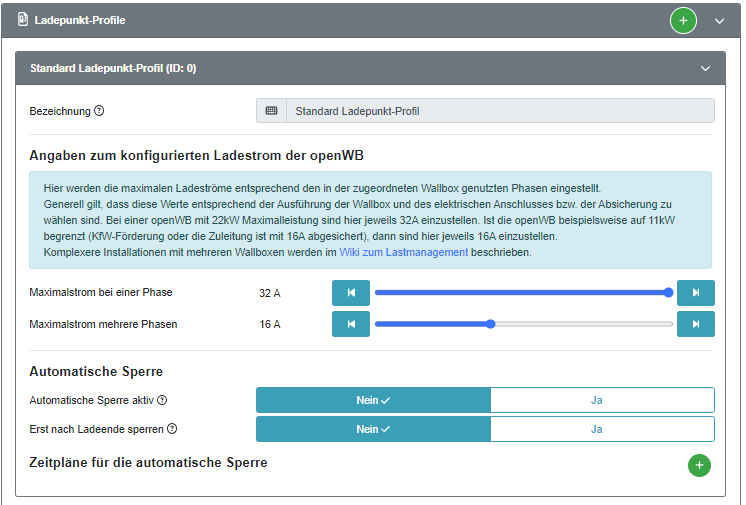Click help icon next to Bezeichnung
Image resolution: width=746 pixels, height=505 pixels.
click(99, 110)
